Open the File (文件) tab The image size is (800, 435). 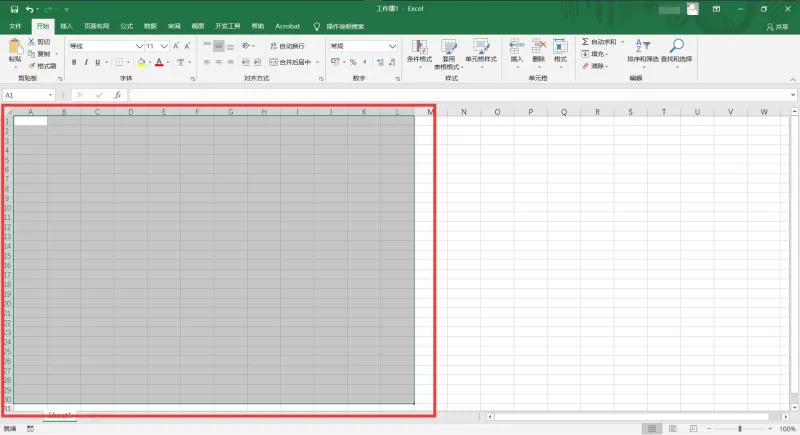tap(15, 26)
